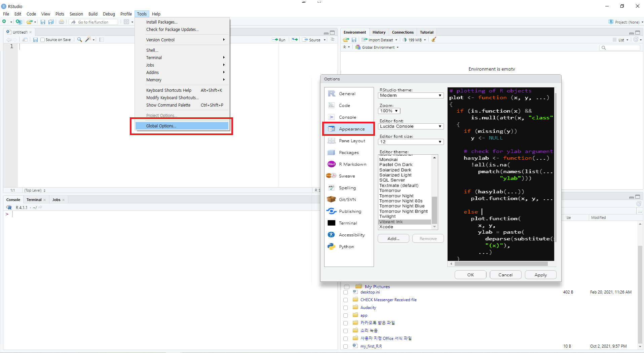Toggle Source on Save checkbox
This screenshot has height=353, width=644.
[43, 40]
